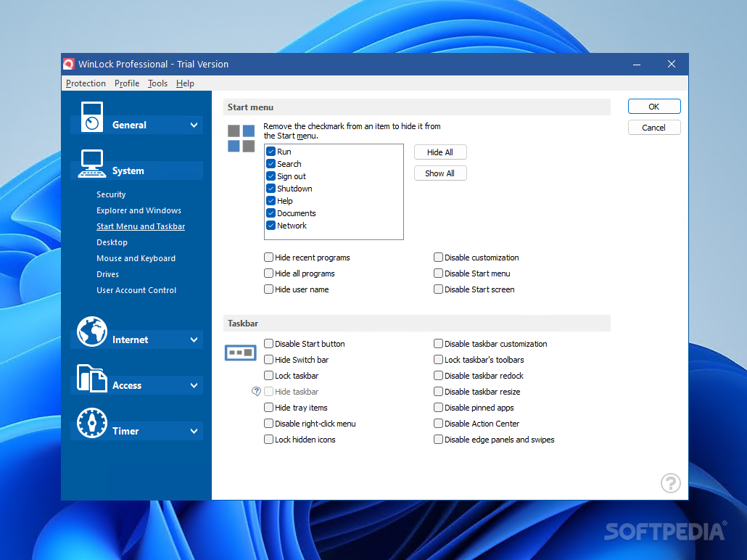The image size is (747, 560).
Task: Check Disable edge panels and swipes
Action: (438, 440)
